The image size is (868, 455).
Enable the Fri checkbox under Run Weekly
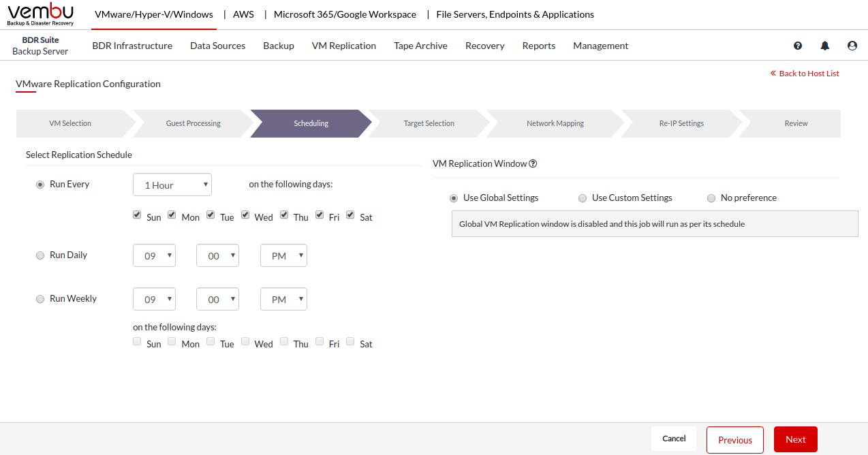point(320,342)
